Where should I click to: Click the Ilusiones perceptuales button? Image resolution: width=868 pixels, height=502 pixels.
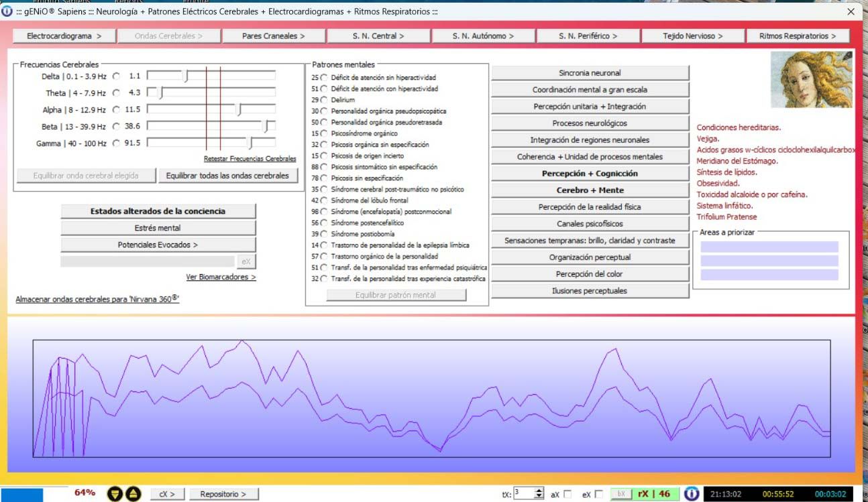(x=590, y=291)
